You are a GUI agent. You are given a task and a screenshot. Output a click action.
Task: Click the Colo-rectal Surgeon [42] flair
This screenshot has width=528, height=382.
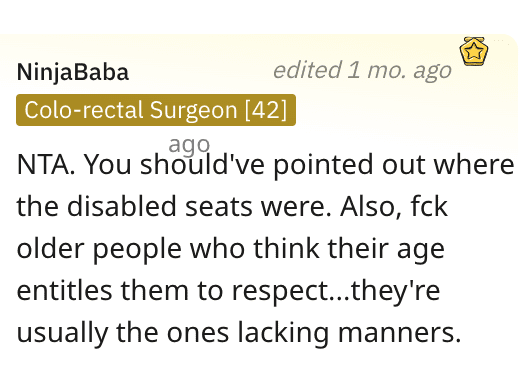(156, 110)
